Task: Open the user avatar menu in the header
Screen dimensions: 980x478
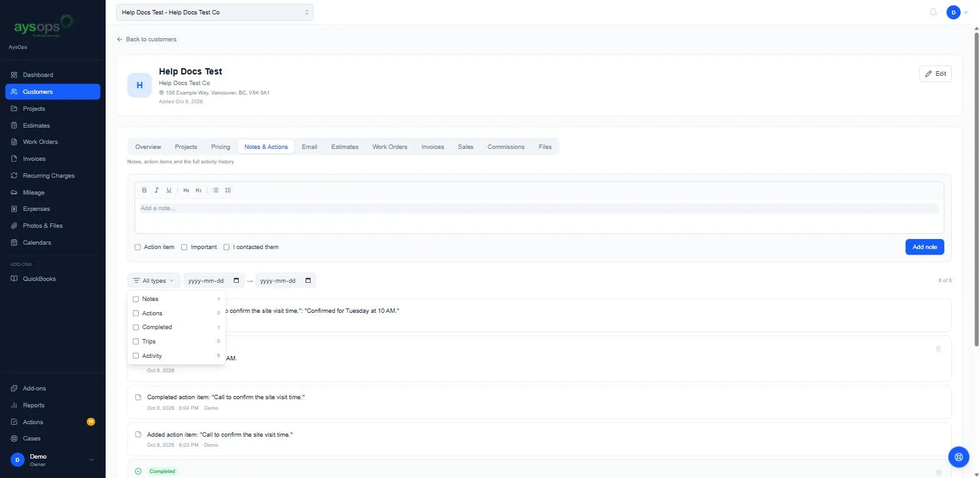Action: (x=957, y=13)
